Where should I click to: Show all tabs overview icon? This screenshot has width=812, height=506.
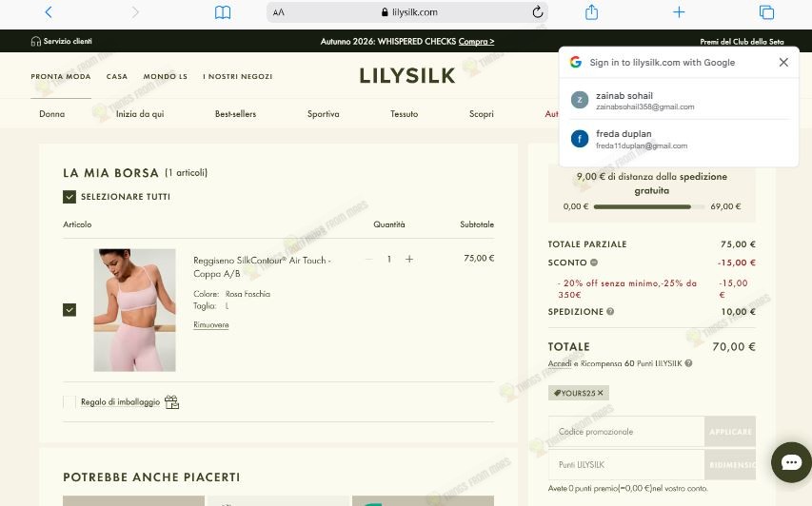click(766, 12)
